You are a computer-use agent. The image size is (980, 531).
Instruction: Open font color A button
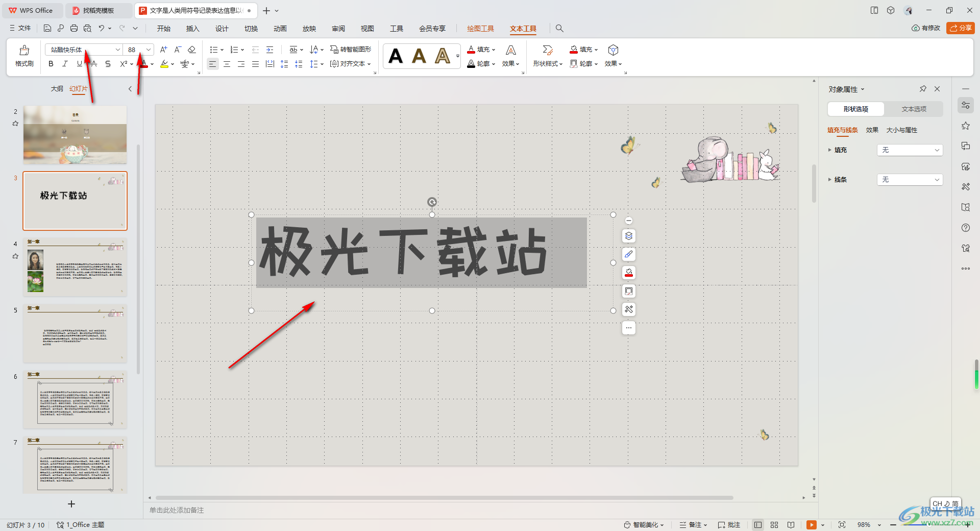point(144,64)
